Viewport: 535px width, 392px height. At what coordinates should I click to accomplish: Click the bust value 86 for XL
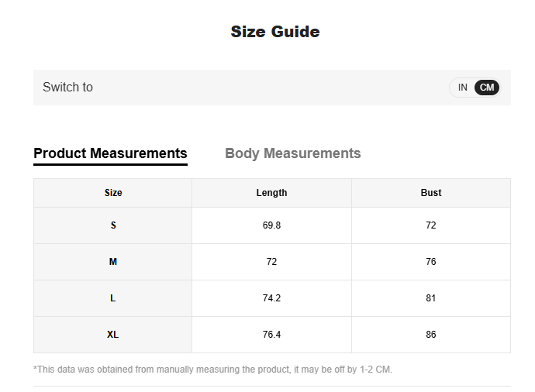(431, 335)
